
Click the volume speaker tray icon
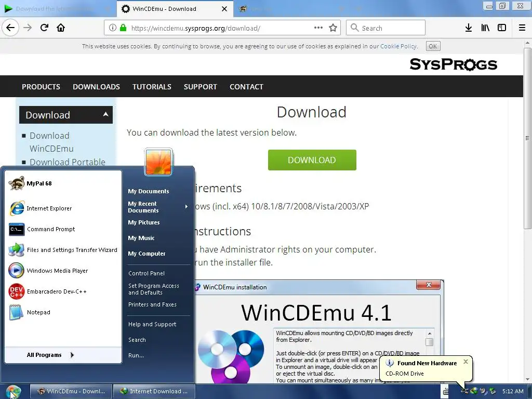[x=483, y=391]
